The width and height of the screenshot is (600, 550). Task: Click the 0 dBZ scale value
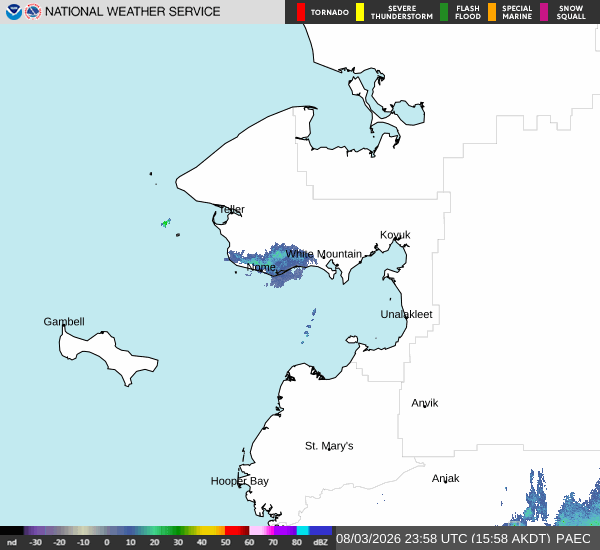107,542
